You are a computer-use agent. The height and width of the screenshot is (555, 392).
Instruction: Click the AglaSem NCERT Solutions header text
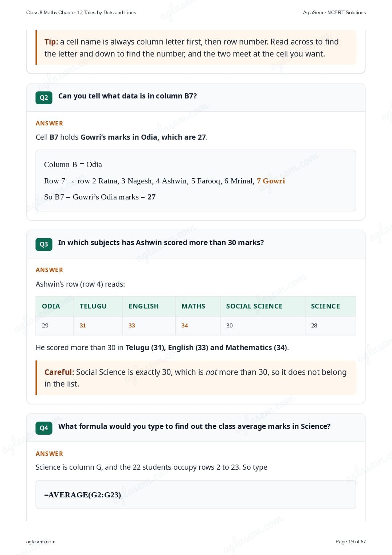(x=334, y=12)
